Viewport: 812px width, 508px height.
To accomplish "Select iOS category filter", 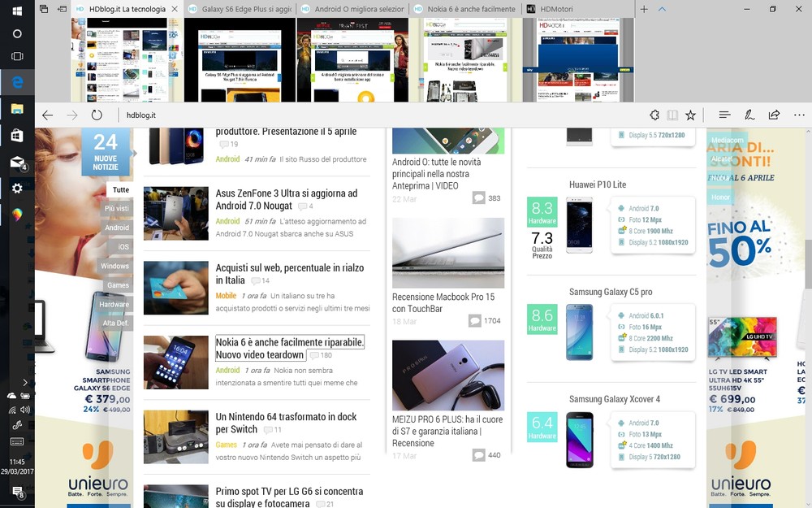I will point(123,247).
